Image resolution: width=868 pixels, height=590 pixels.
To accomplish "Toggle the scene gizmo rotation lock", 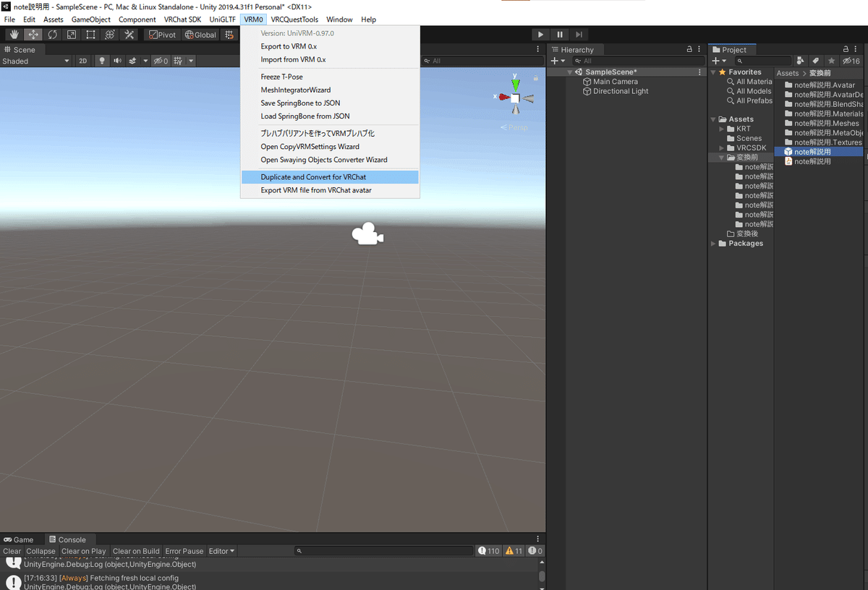I will click(535, 77).
